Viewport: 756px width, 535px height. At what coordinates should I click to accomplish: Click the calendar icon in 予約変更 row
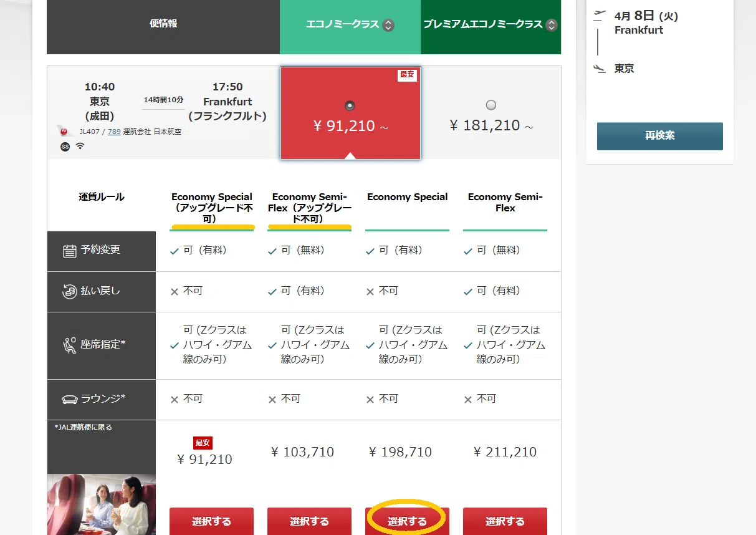pyautogui.click(x=70, y=251)
